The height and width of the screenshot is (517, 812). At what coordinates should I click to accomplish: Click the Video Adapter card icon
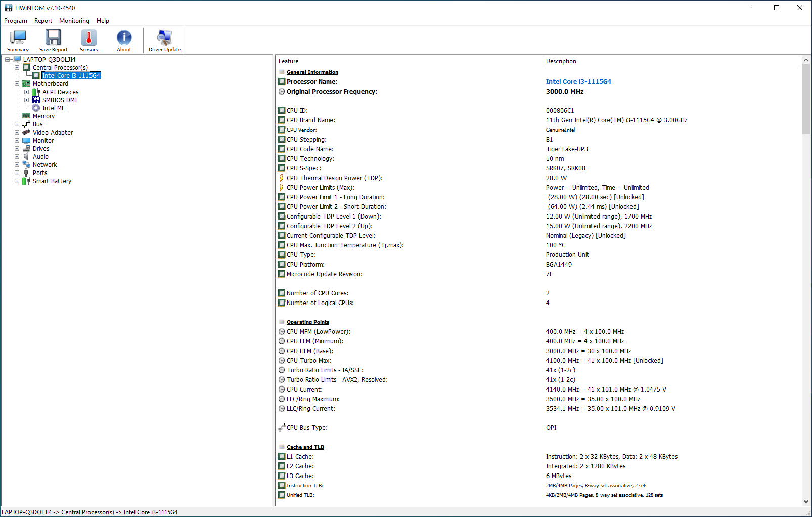(26, 132)
